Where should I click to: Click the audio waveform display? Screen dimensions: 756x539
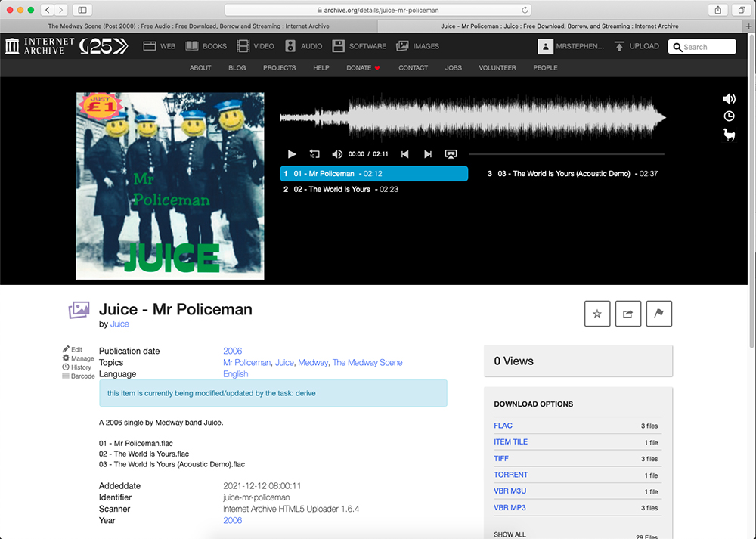[472, 118]
